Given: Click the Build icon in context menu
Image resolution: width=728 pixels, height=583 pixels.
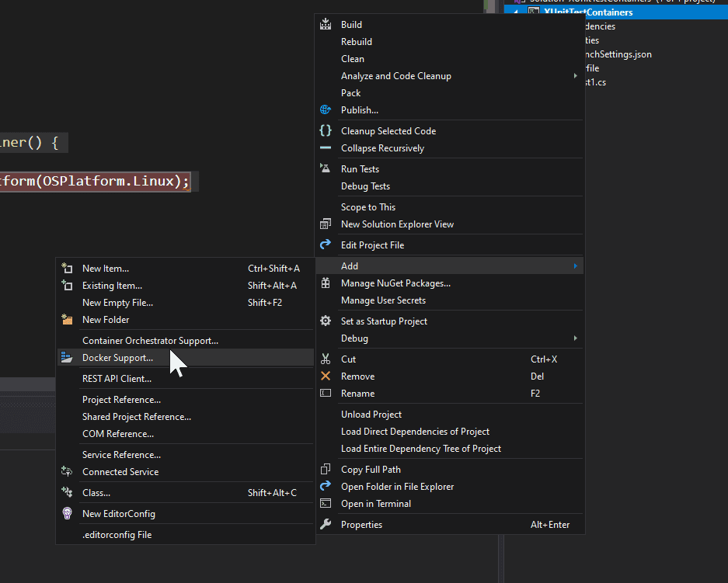Looking at the screenshot, I should point(326,25).
